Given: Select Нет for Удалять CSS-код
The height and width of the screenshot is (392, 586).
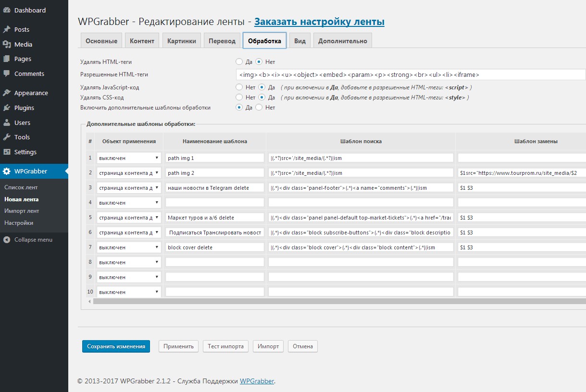Looking at the screenshot, I should pyautogui.click(x=239, y=98).
